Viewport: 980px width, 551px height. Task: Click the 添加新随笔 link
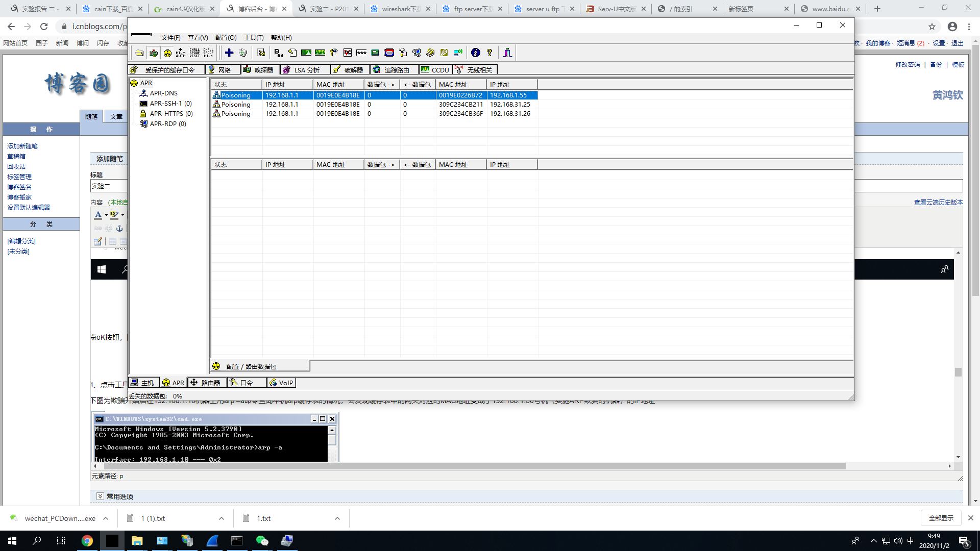click(x=22, y=146)
